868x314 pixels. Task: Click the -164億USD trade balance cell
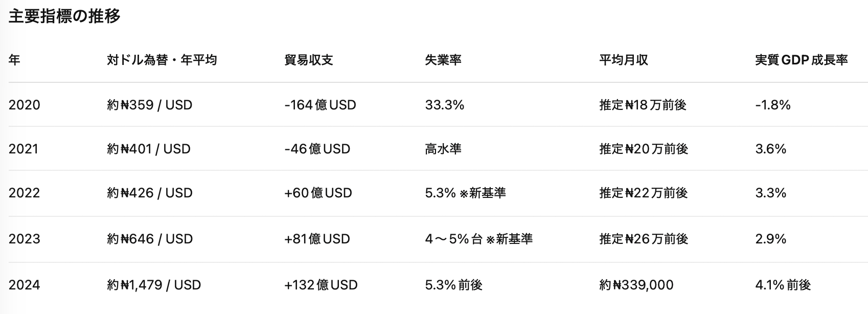tap(320, 105)
